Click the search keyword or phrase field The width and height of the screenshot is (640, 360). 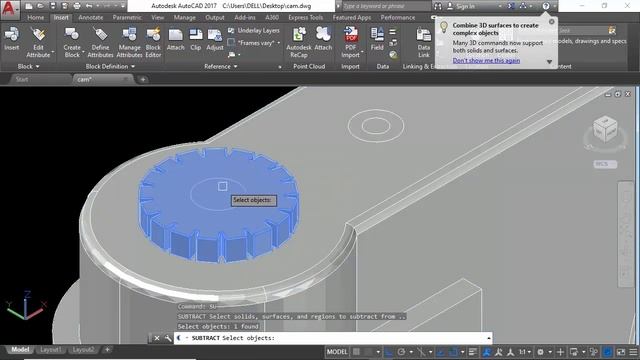coord(386,6)
